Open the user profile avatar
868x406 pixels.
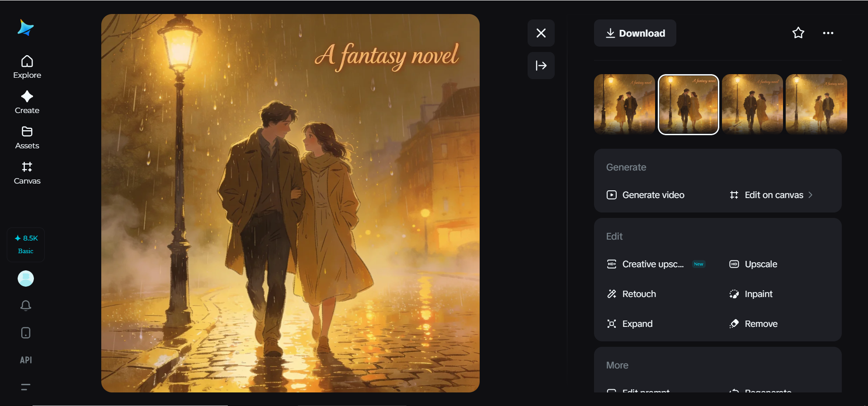pos(26,279)
